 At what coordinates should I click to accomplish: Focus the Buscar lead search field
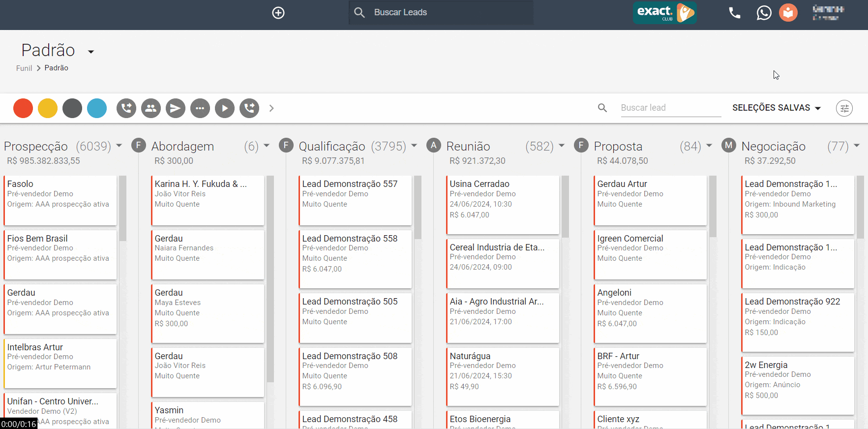pos(670,108)
